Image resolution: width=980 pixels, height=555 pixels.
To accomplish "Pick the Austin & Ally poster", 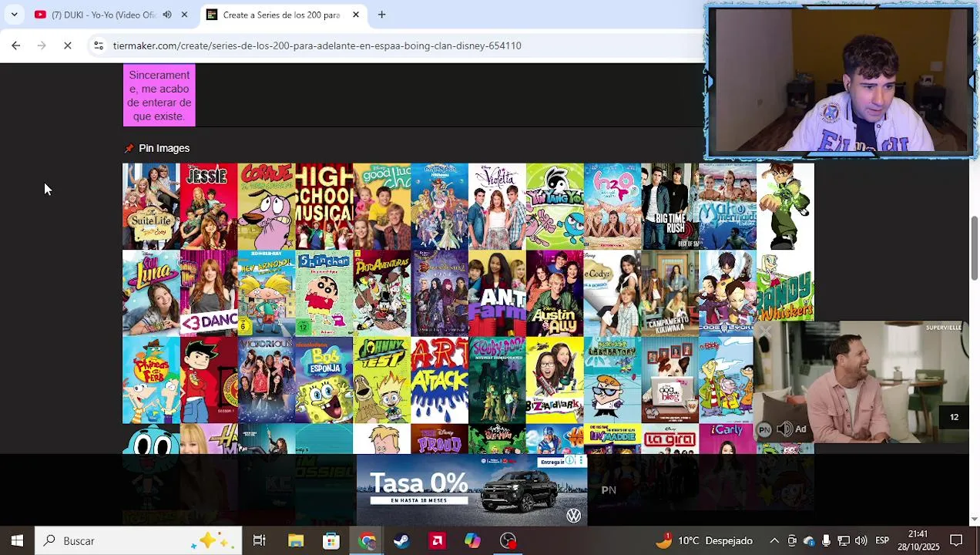I will [555, 293].
